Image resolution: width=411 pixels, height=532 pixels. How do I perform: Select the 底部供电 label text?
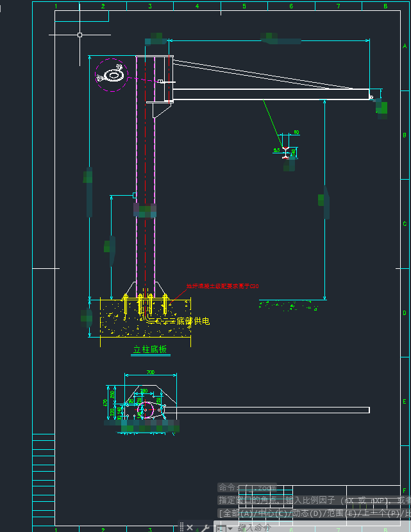point(193,321)
